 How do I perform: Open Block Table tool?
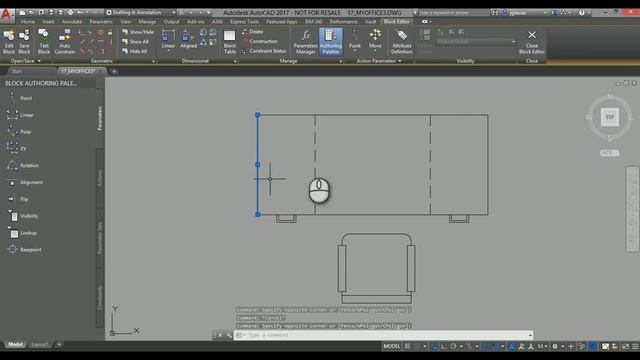click(x=230, y=42)
